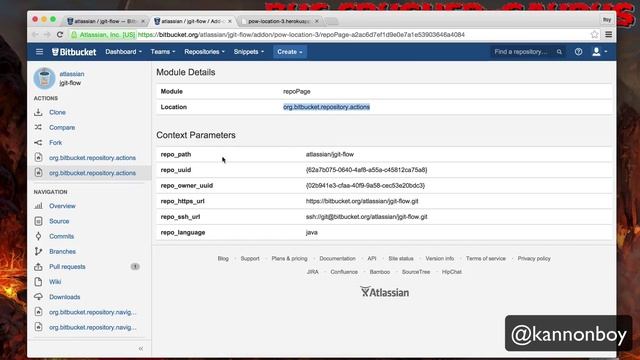Open the hamburger menu beside the Bitbucket logo
Screen dimensions: 640x360
pos(39,52)
